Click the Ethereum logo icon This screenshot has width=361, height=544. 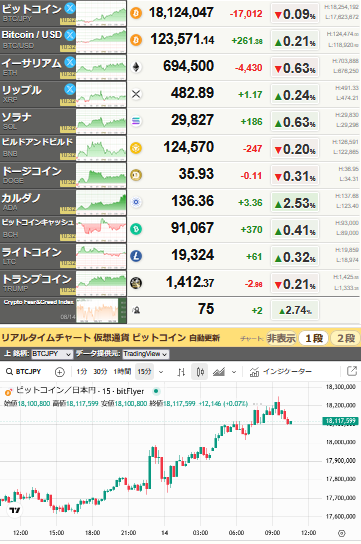136,67
